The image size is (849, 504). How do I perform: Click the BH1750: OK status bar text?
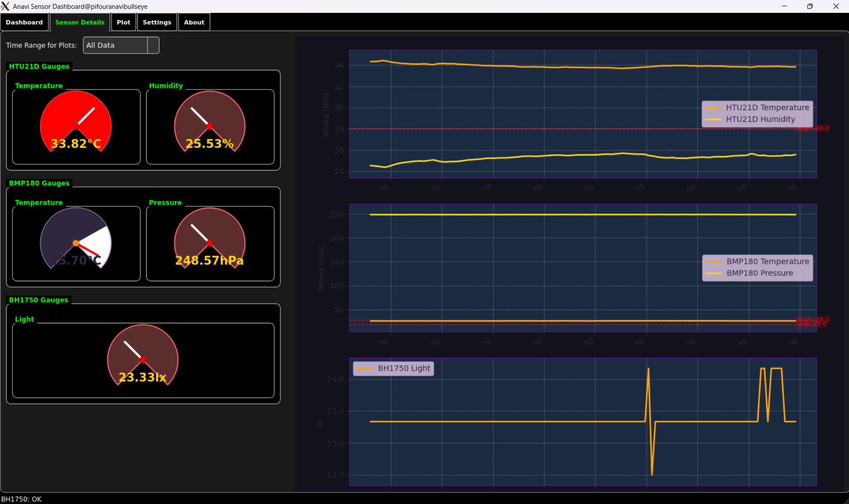pos(21,499)
